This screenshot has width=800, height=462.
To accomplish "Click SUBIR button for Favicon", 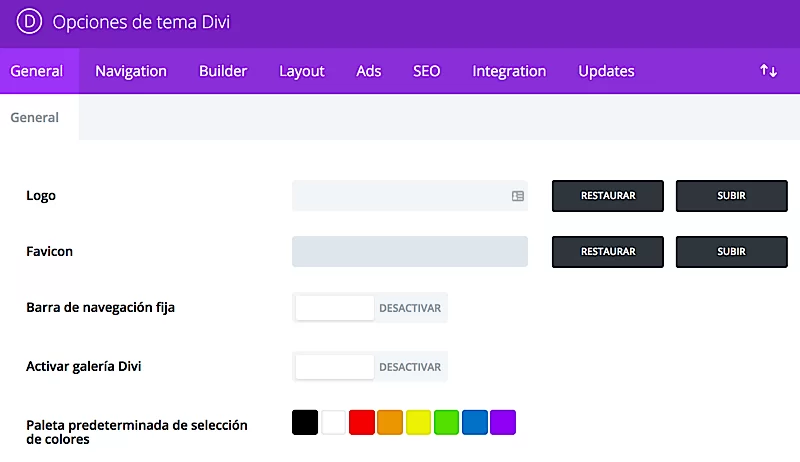I will pos(732,252).
